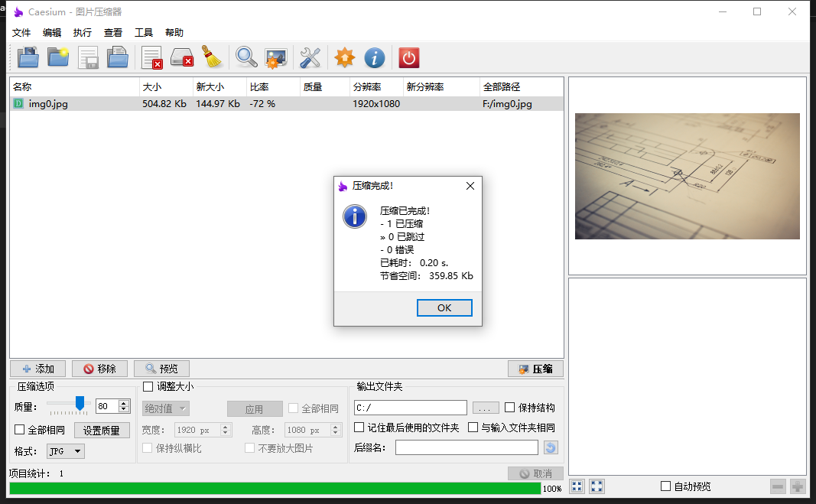
Task: Click the 质量 slider handle
Action: click(80, 403)
